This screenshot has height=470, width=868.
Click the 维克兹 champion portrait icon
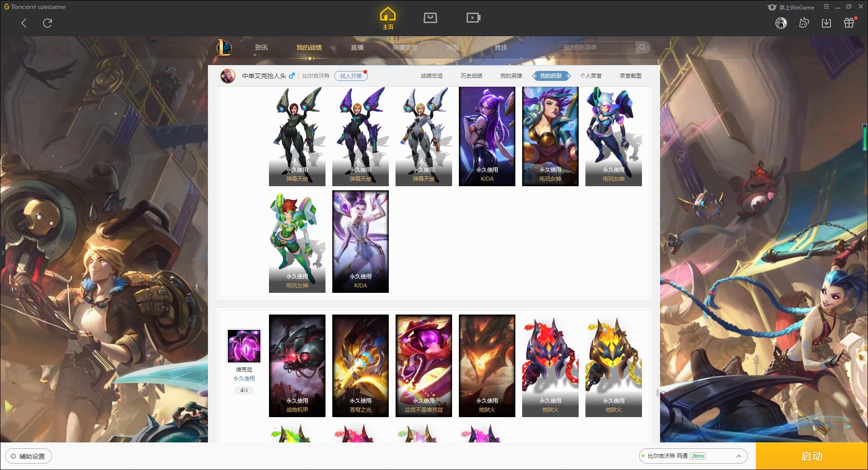[x=244, y=346]
